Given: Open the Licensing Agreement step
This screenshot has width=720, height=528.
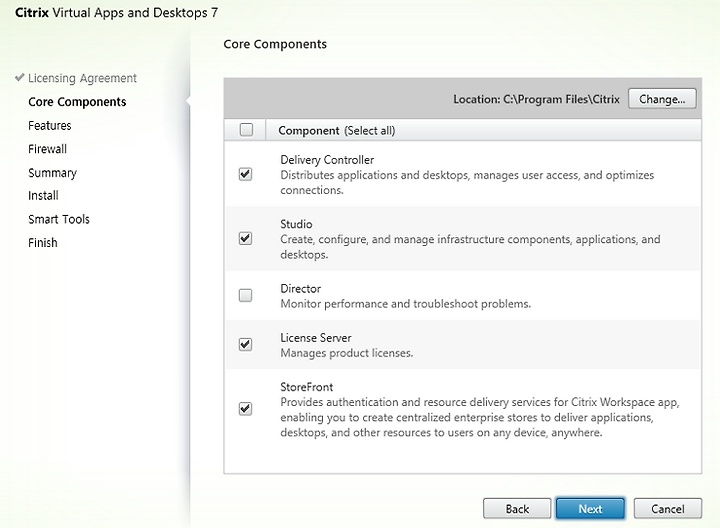Looking at the screenshot, I should click(x=82, y=79).
